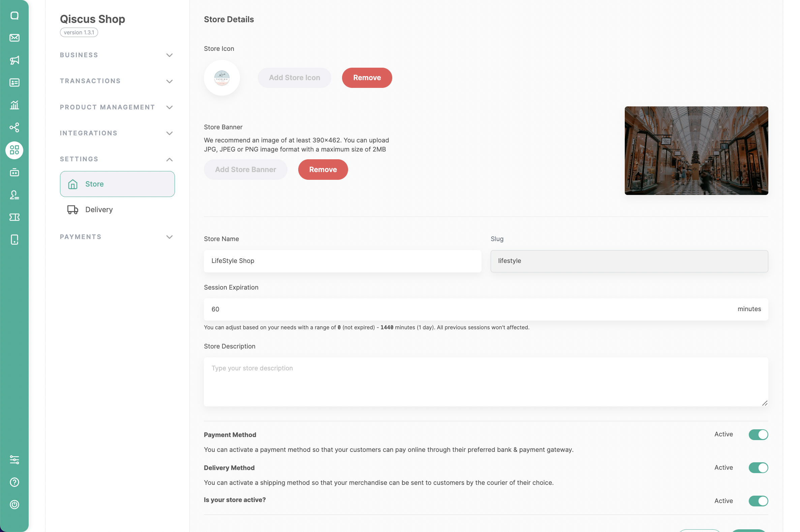Image resolution: width=800 pixels, height=532 pixels.
Task: Click the envelope mail icon in sidebar
Action: [x=14, y=38]
